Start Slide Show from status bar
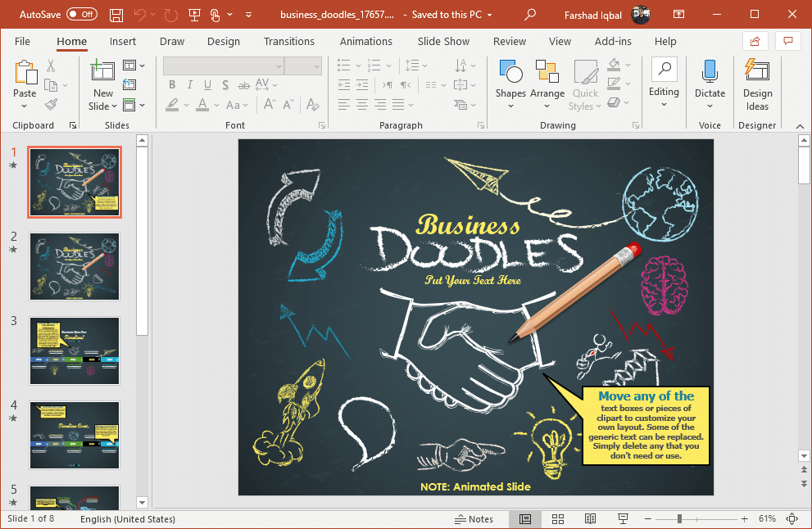Viewport: 812px width, 529px height. pos(623,519)
